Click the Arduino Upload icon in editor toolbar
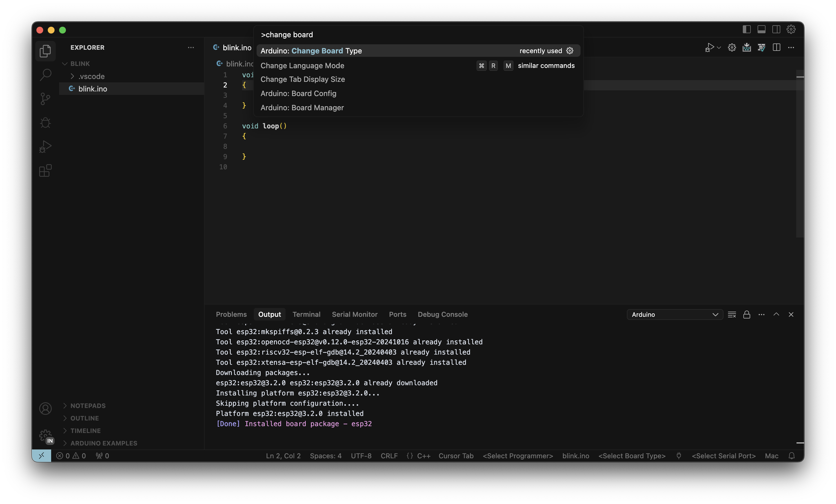Viewport: 836px width, 504px height. pyautogui.click(x=746, y=47)
